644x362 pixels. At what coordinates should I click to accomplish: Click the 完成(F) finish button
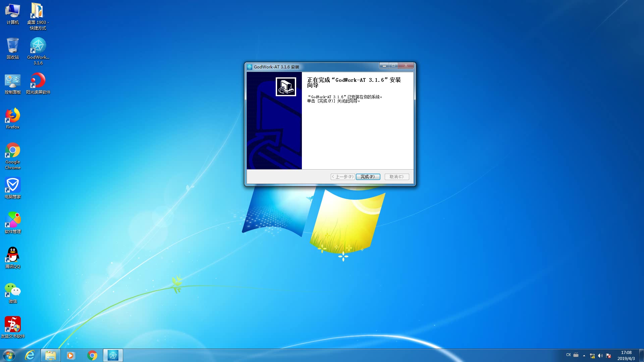coord(368,177)
